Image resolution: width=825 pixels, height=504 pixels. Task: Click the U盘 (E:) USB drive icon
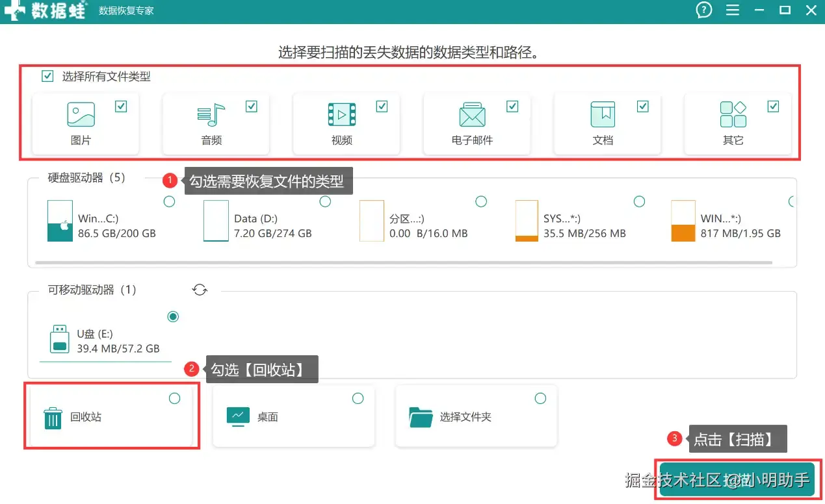[60, 340]
